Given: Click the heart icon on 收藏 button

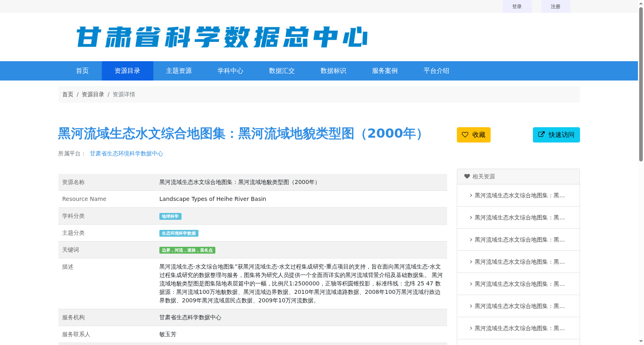Looking at the screenshot, I should (x=465, y=135).
